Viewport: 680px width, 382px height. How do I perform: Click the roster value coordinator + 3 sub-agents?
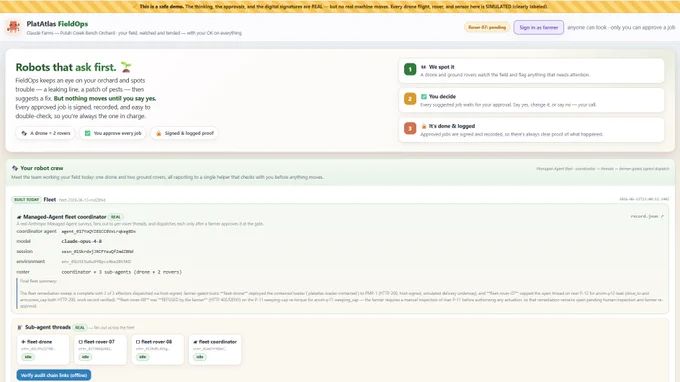121,272
